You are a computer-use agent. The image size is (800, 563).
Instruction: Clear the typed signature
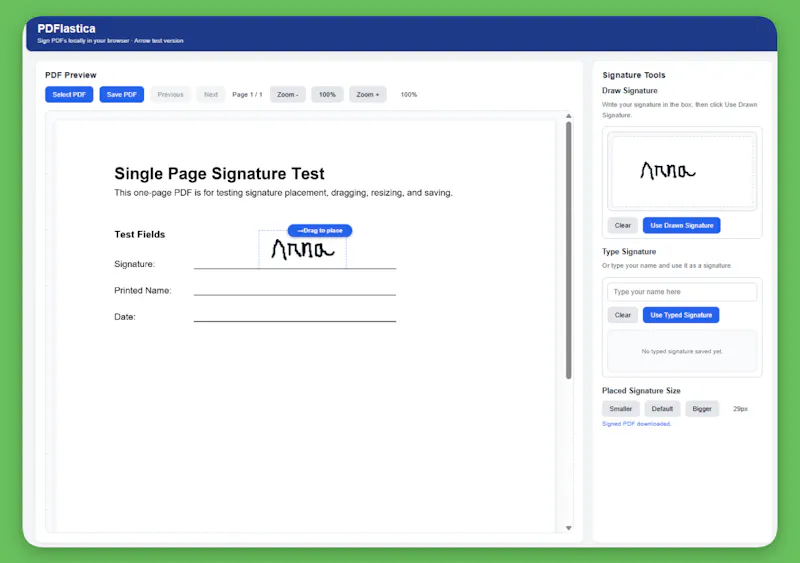pyautogui.click(x=622, y=315)
